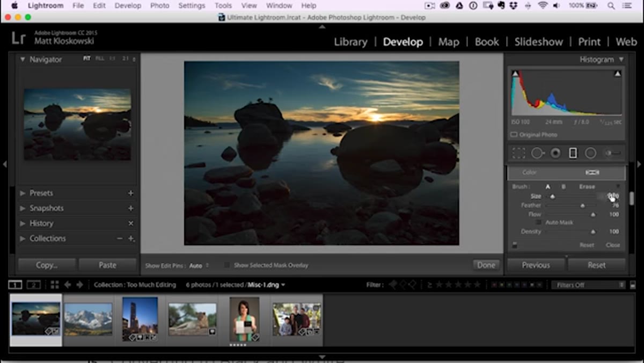This screenshot has width=644, height=363.
Task: Select the Radial Filter tool
Action: click(x=590, y=154)
